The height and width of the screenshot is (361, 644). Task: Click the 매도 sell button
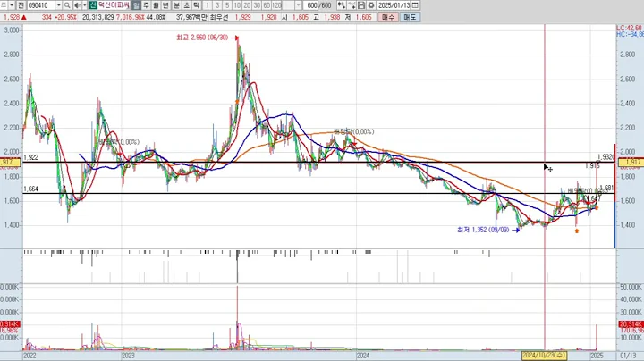pos(410,17)
